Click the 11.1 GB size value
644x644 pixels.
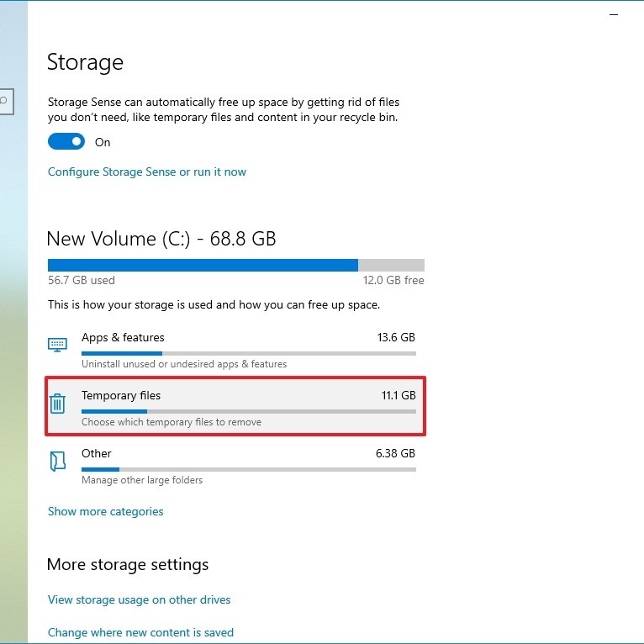tap(399, 395)
